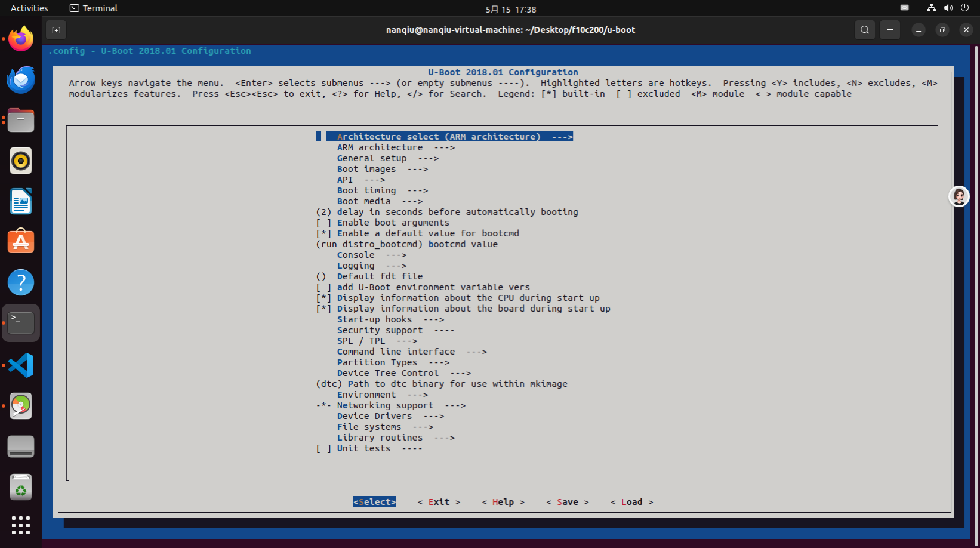
Task: Open the network status tray icon
Action: [931, 8]
